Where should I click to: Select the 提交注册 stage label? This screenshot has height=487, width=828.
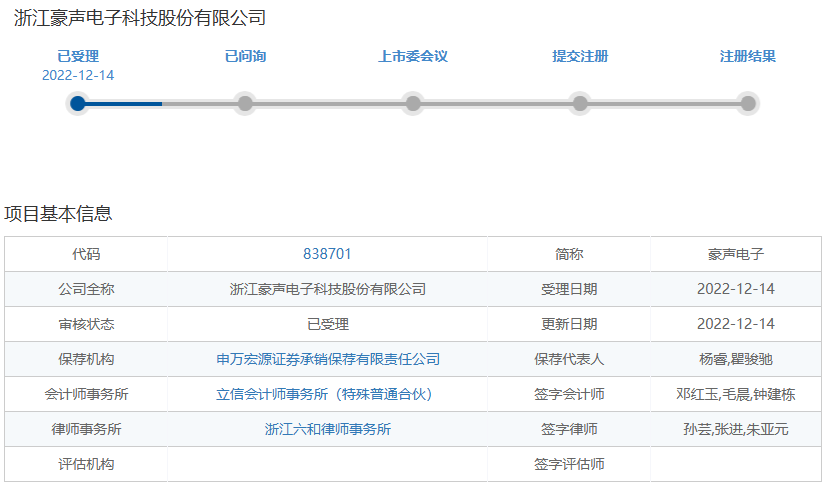(580, 56)
